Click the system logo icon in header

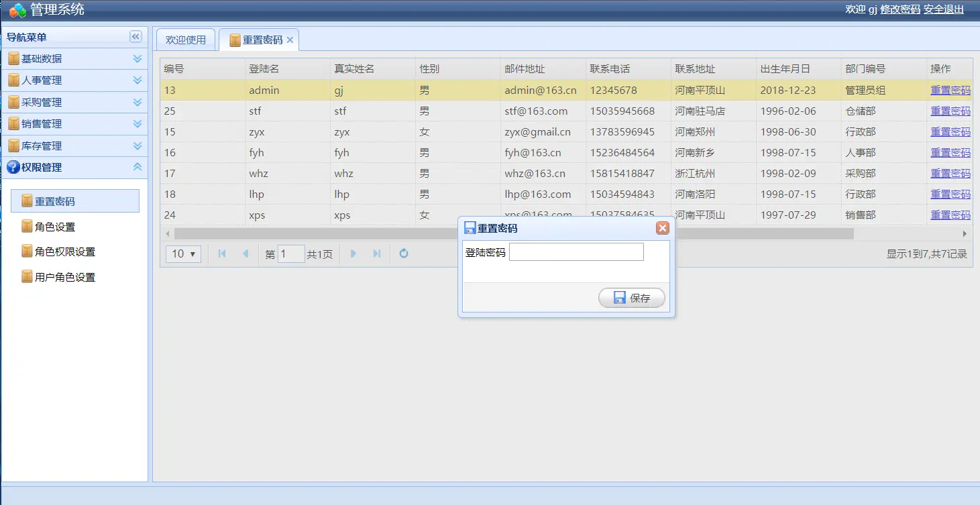click(x=18, y=10)
